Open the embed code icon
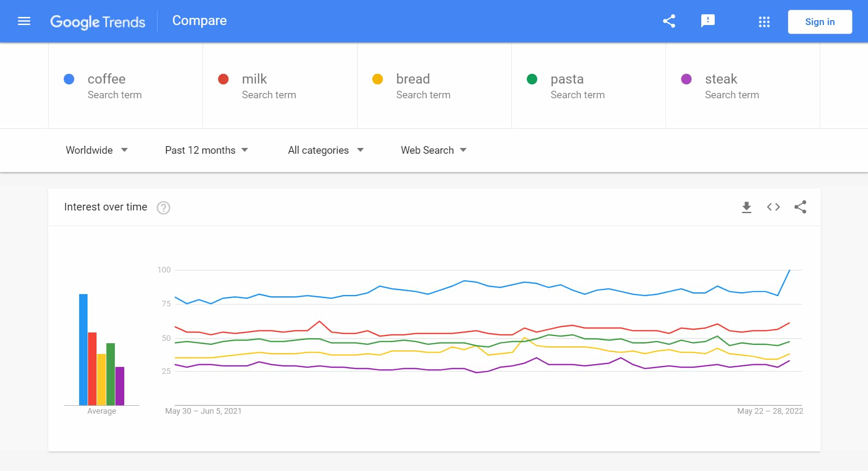 point(773,207)
